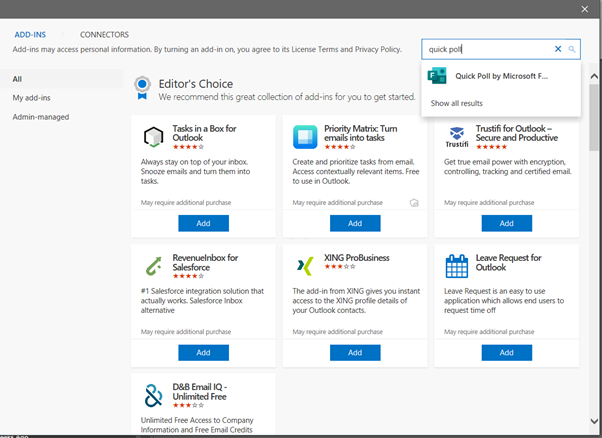This screenshot has height=438, width=602.
Task: Click the RevenueInbox for Salesforce icon
Action: (x=153, y=267)
